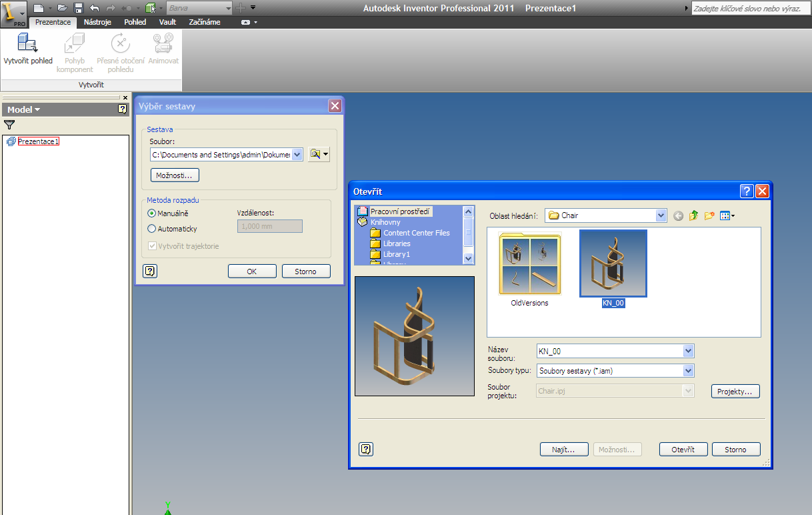Click the Up one level folder icon

694,215
